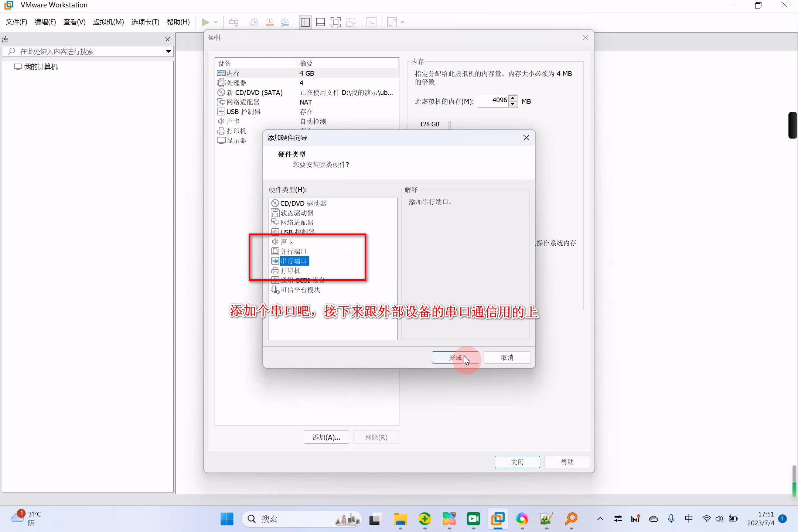The height and width of the screenshot is (532, 798).
Task: Click the take snapshot clock icon
Action: 254,23
